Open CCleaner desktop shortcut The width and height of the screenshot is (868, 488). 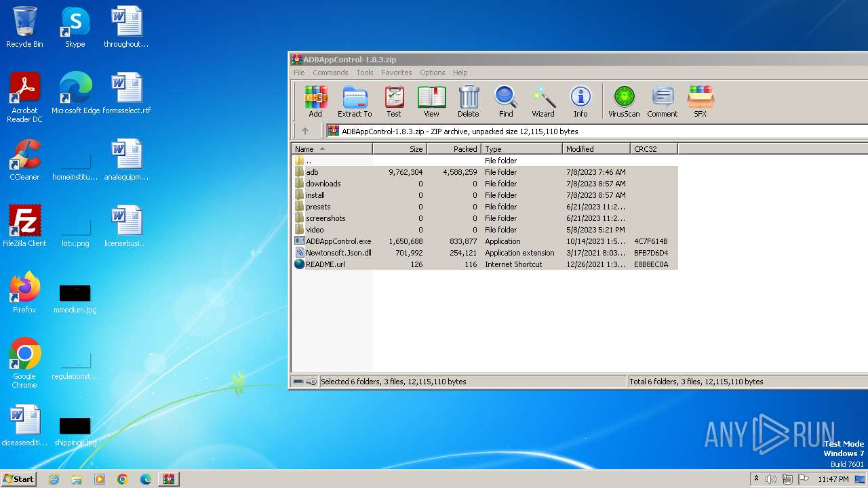pyautogui.click(x=24, y=160)
